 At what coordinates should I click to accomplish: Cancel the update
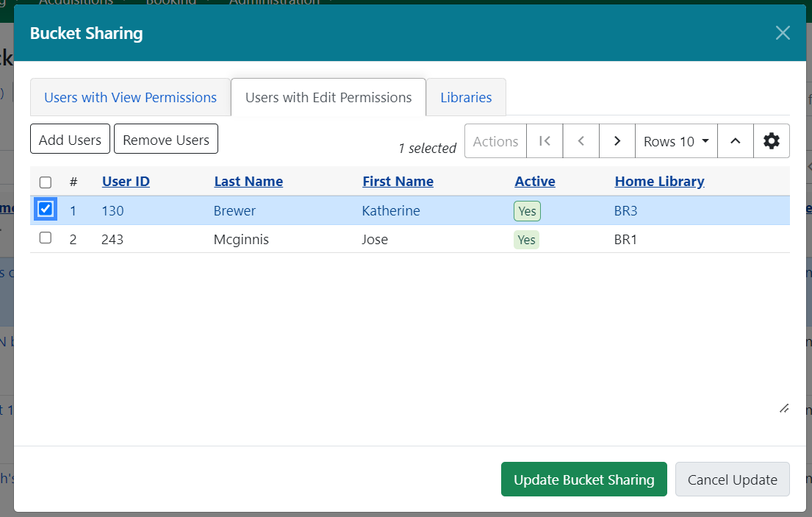click(732, 479)
